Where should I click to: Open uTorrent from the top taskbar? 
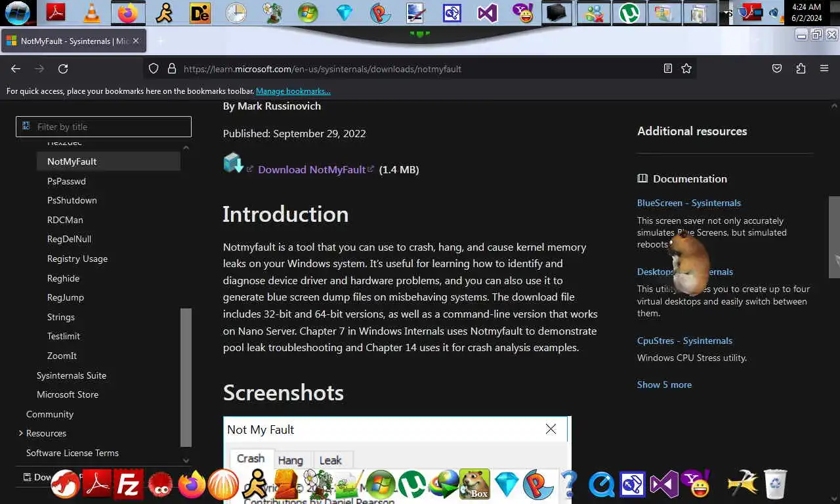(x=629, y=12)
